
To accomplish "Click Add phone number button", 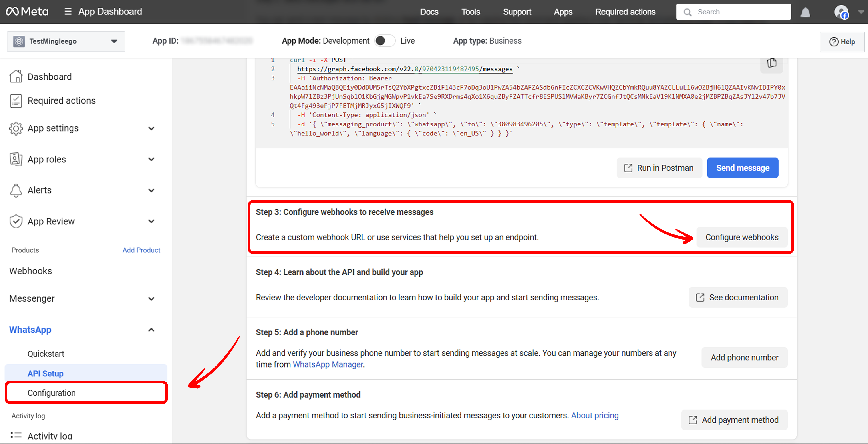I will tap(744, 357).
